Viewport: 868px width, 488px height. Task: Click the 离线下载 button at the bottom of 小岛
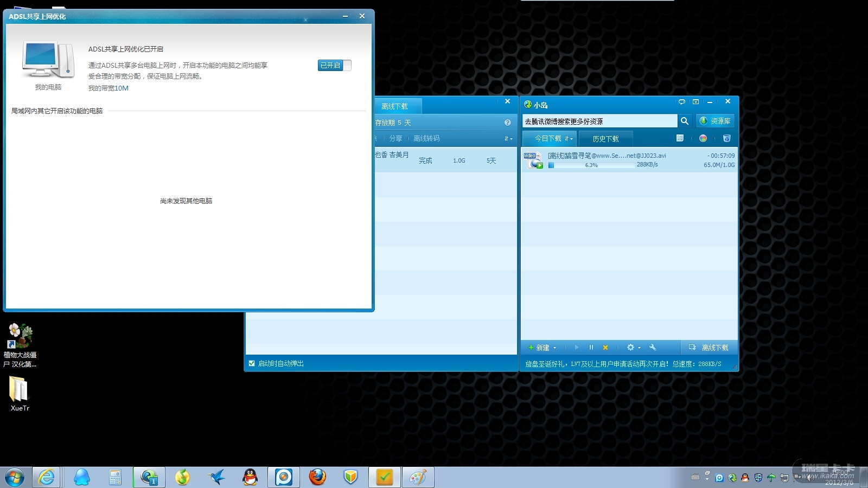click(709, 348)
